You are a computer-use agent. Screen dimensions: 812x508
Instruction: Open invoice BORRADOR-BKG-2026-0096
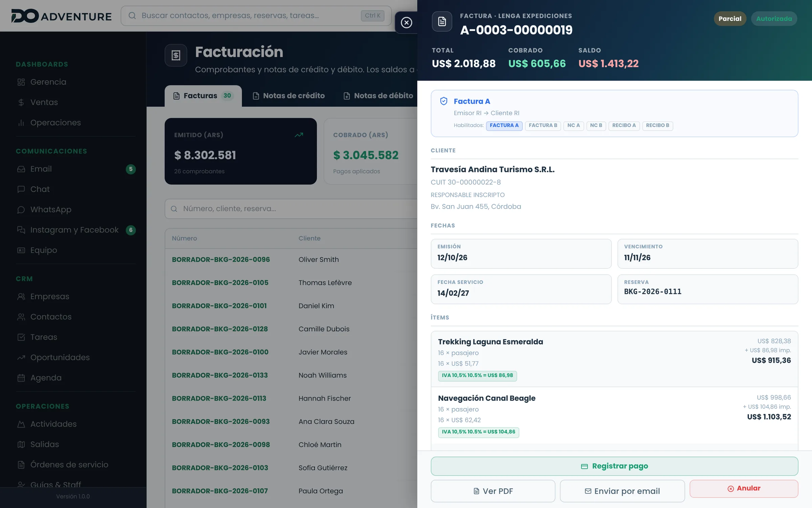click(221, 260)
